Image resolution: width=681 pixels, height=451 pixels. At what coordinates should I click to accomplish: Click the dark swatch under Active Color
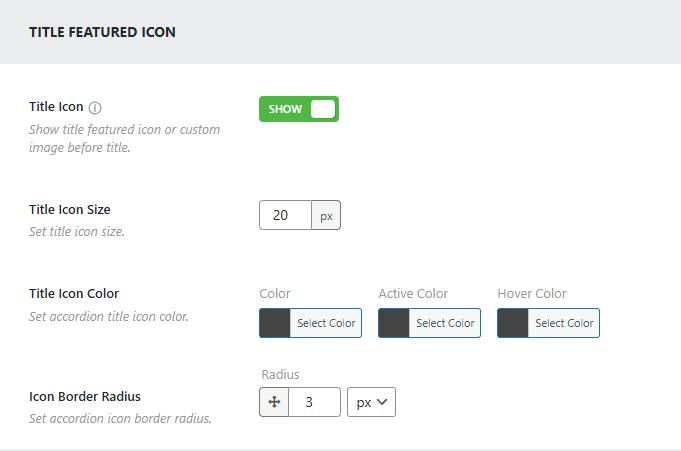(394, 323)
